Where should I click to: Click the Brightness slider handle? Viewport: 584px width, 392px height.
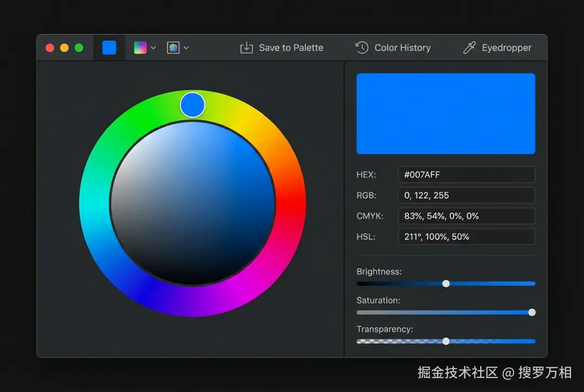pyautogui.click(x=446, y=284)
